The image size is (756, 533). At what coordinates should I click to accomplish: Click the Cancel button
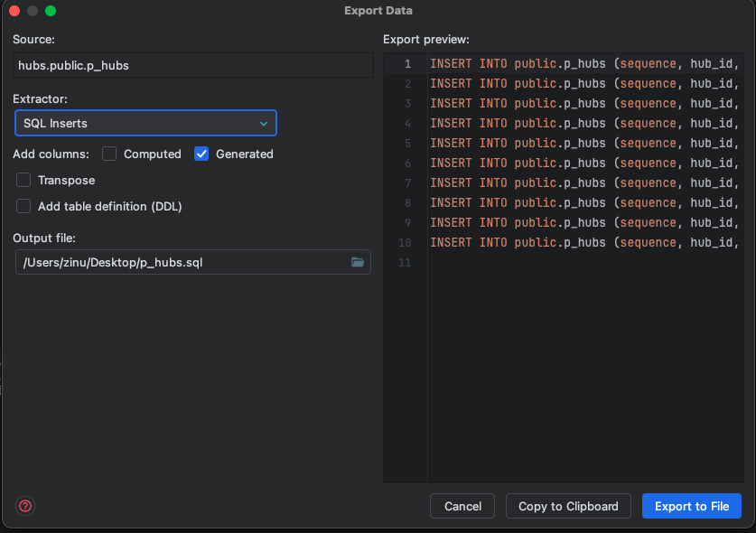point(462,506)
